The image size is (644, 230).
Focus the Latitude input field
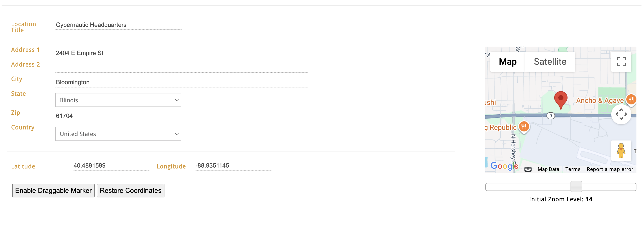[111, 165]
